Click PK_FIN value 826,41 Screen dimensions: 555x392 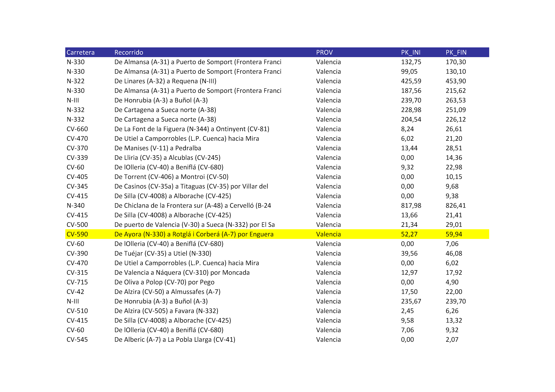tap(456, 206)
